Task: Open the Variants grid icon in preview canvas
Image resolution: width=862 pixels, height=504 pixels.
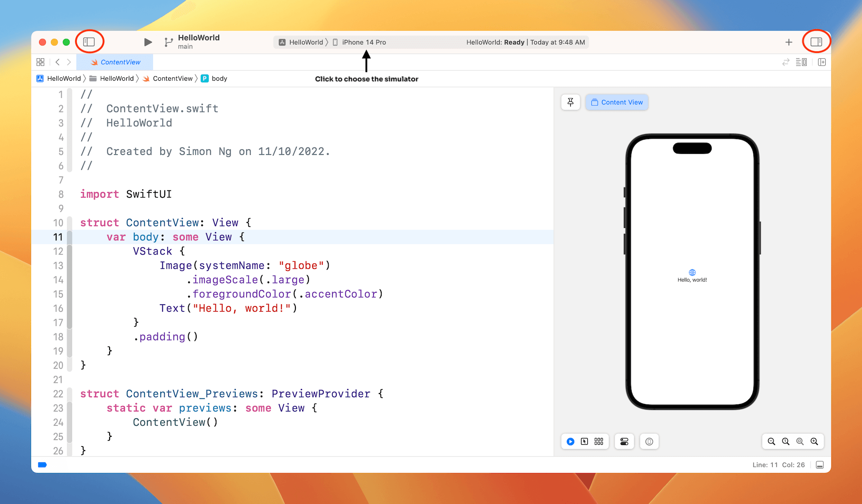Action: 598,441
